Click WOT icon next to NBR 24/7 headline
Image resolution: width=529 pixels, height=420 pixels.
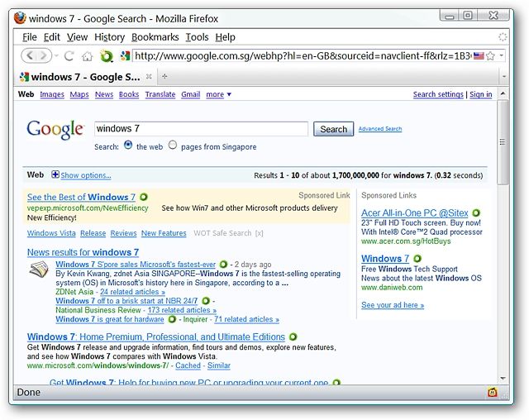click(206, 301)
